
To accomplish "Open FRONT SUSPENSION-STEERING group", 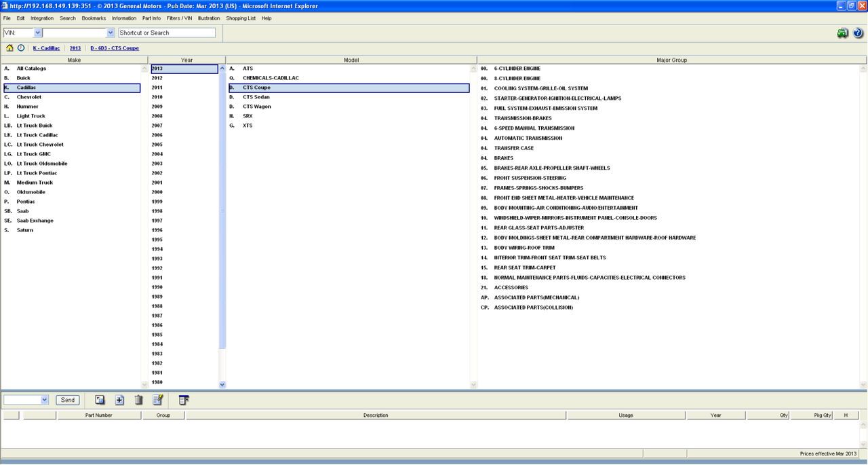I will point(530,178).
